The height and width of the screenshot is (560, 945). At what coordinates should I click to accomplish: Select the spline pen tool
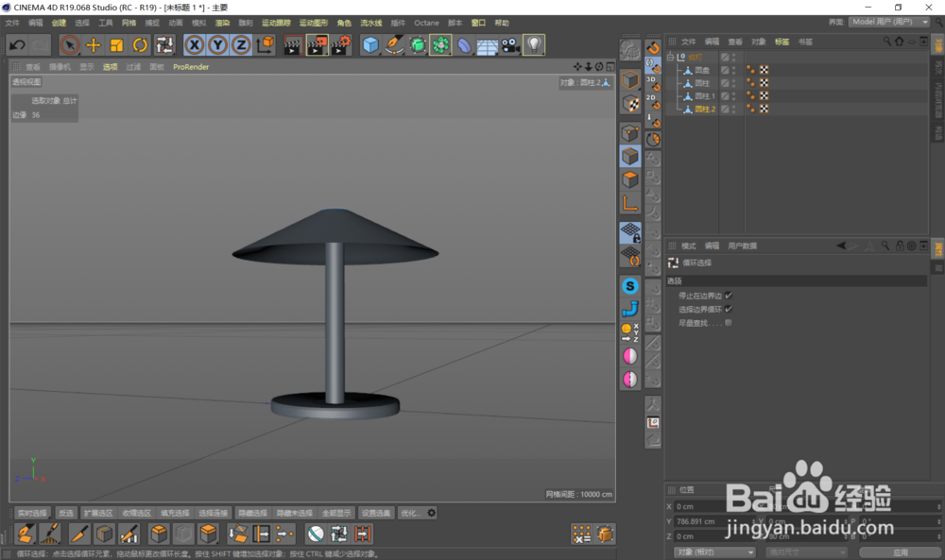click(394, 45)
